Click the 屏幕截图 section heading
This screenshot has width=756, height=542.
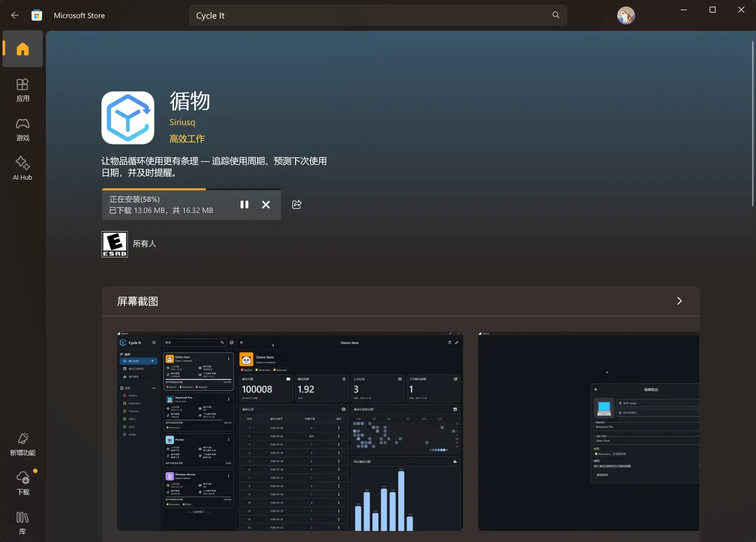click(x=138, y=301)
